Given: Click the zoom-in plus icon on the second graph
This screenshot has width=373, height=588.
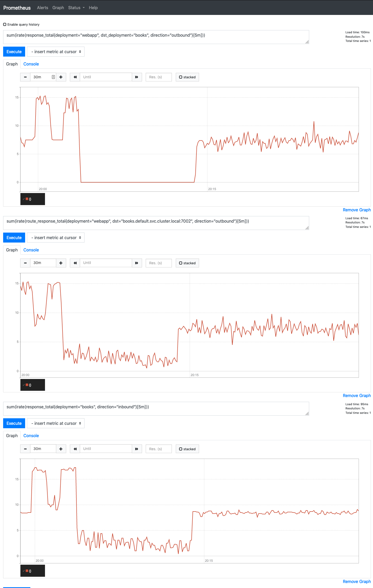Looking at the screenshot, I should [61, 263].
